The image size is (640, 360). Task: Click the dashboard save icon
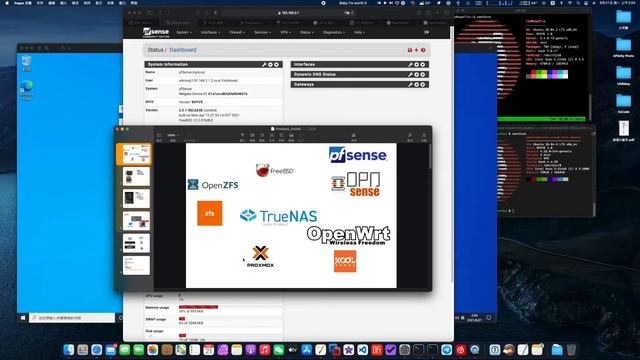(x=410, y=50)
